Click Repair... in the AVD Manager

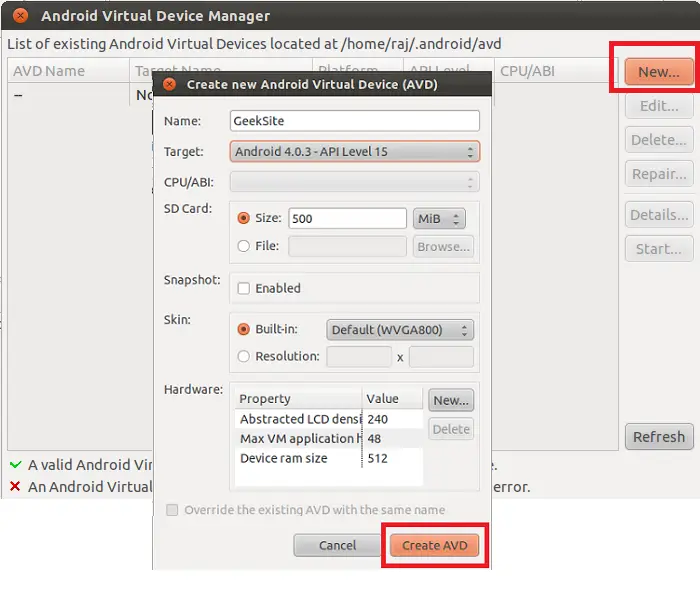point(659,174)
